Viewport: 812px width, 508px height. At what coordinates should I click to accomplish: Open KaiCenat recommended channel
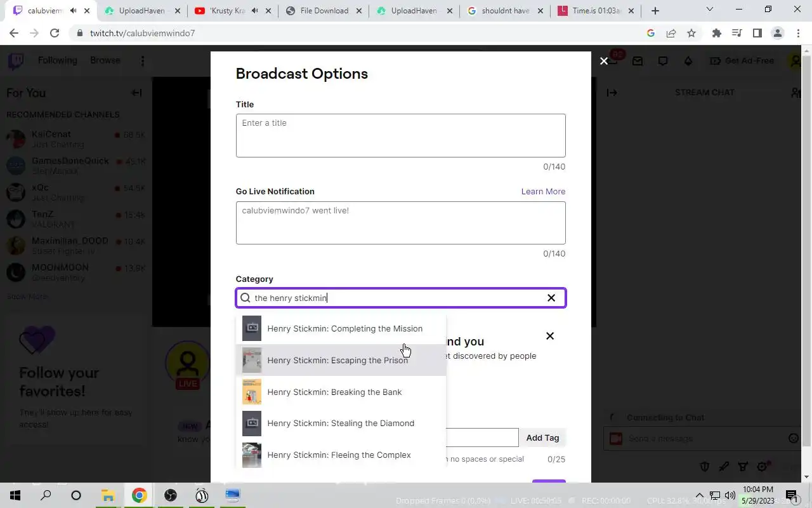click(76, 139)
